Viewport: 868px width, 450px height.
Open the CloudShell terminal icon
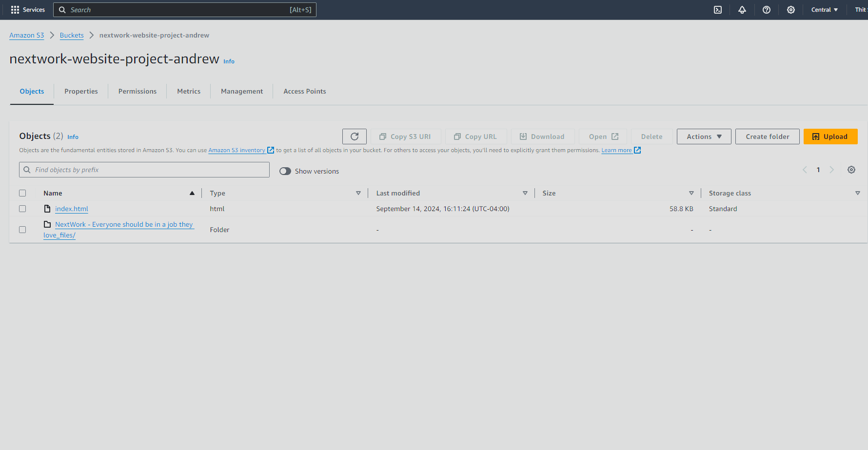click(718, 10)
